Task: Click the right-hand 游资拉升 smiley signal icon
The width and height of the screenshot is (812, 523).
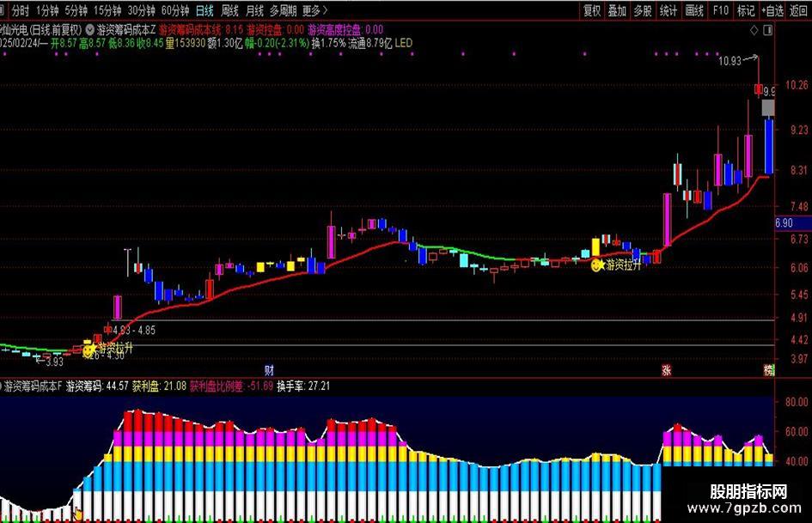Action: pyautogui.click(x=596, y=265)
